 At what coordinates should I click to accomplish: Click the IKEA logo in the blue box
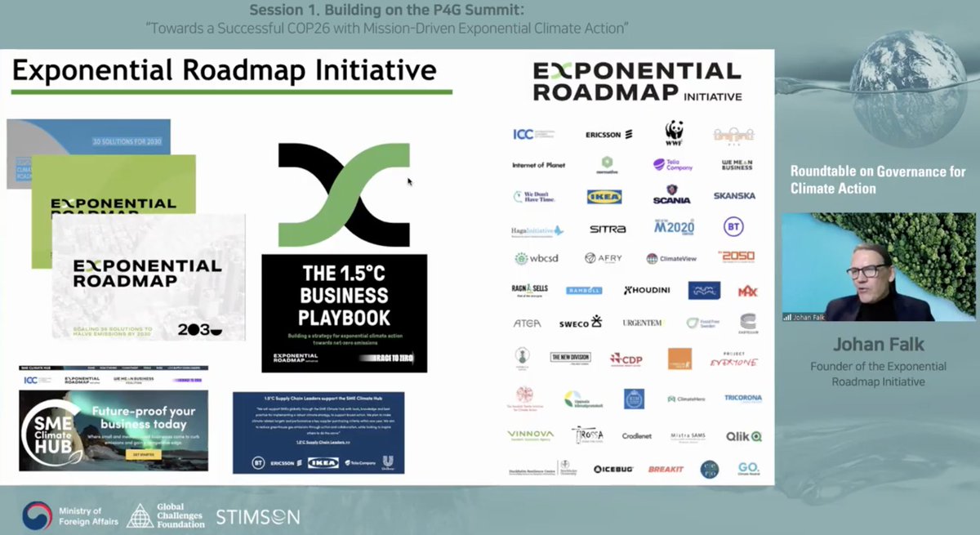[x=323, y=462]
